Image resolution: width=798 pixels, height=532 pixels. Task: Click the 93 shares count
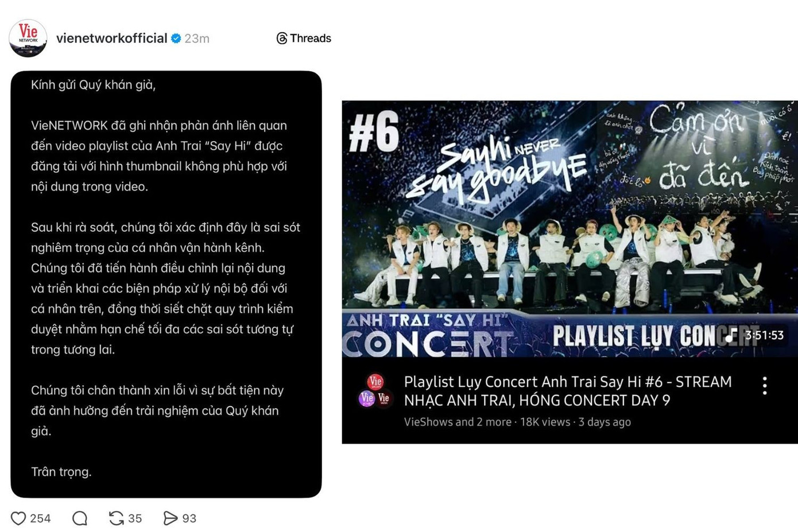coord(189,518)
